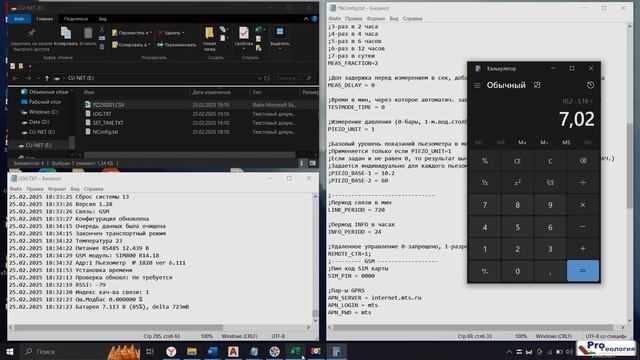Click the Новая папка icon
The image size is (640, 360).
point(209,33)
